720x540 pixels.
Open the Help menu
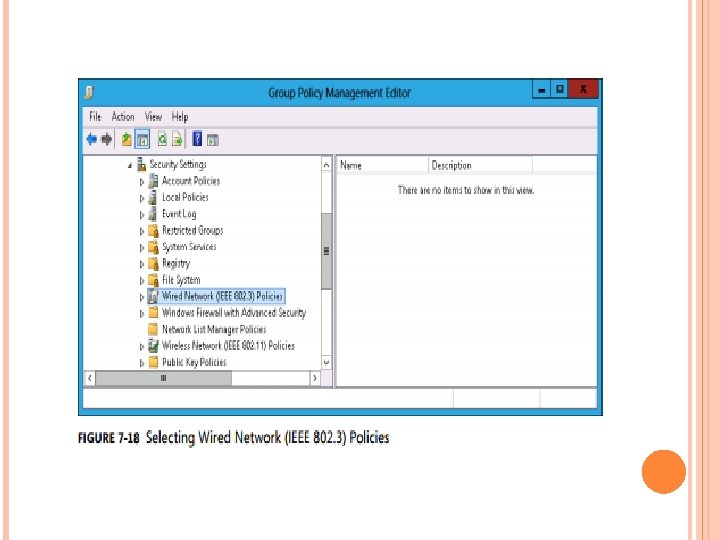point(180,117)
